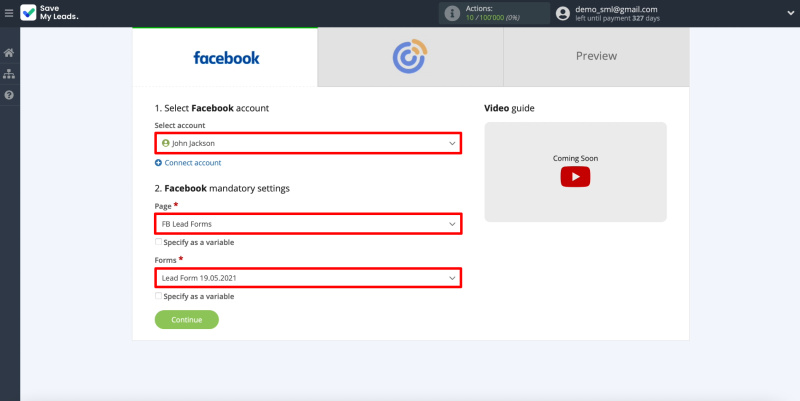This screenshot has width=800, height=401.
Task: Open the Select account dropdown John Jackson
Action: point(308,143)
